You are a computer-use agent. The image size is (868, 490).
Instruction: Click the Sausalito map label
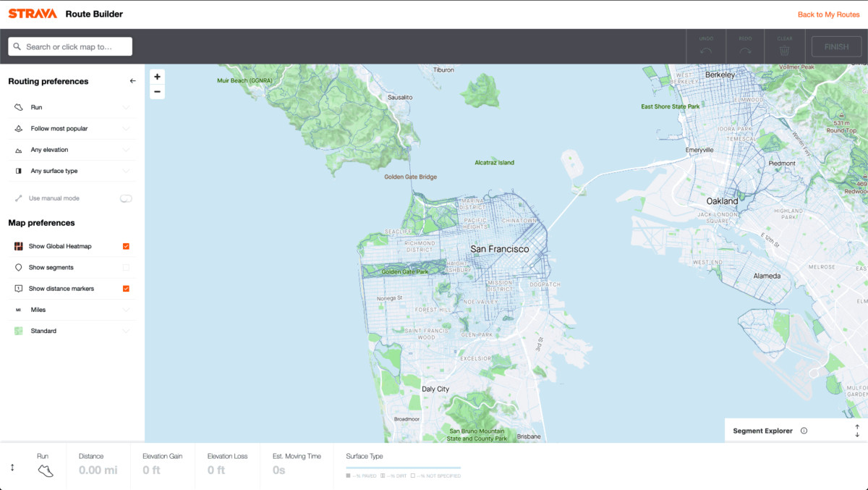pos(400,97)
